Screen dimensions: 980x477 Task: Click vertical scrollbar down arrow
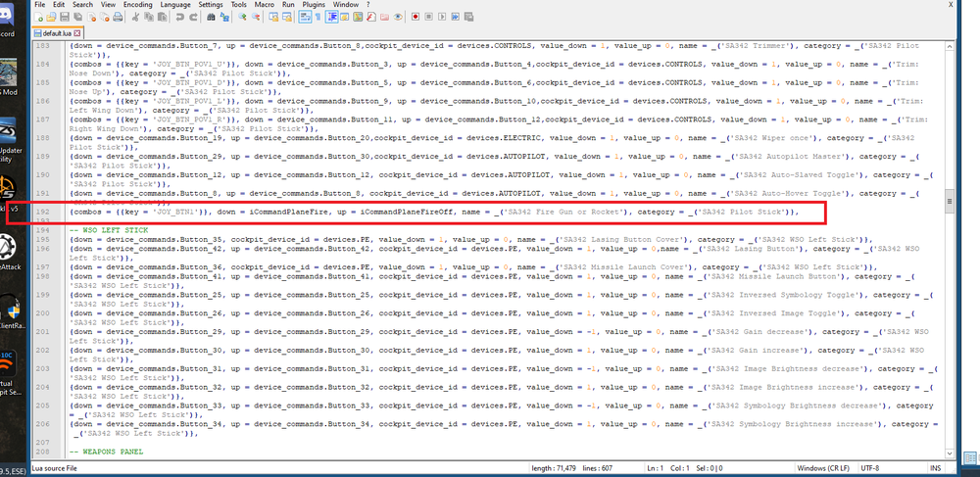(x=951, y=453)
